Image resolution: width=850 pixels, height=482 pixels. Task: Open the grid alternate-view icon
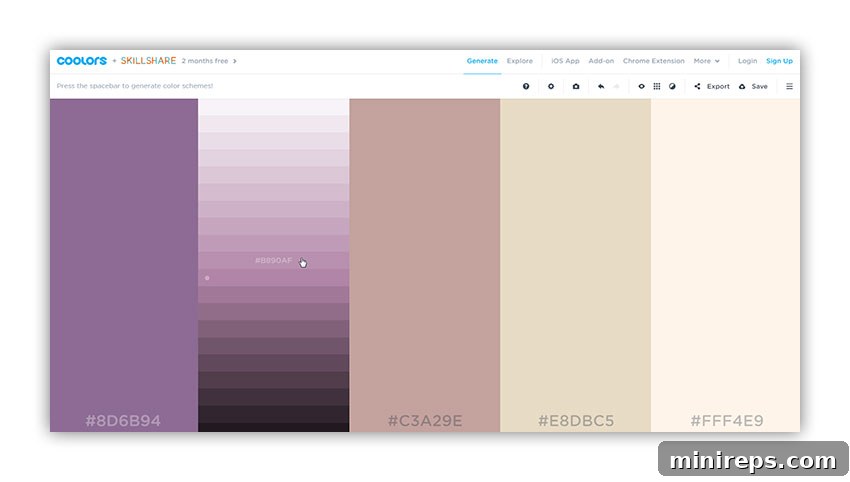click(656, 86)
